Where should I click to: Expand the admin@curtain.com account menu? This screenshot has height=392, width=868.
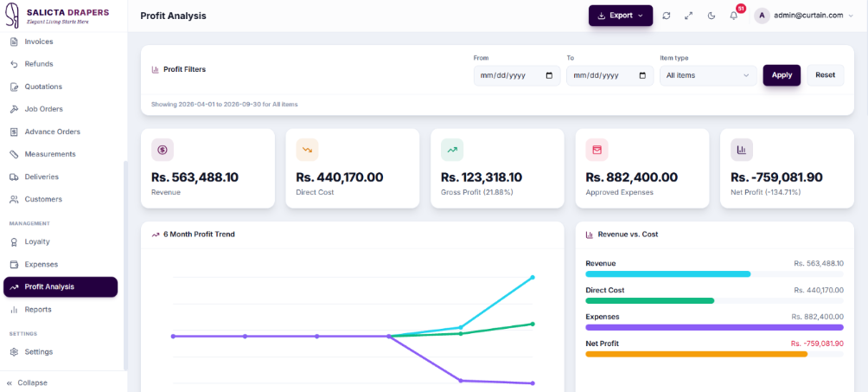804,16
